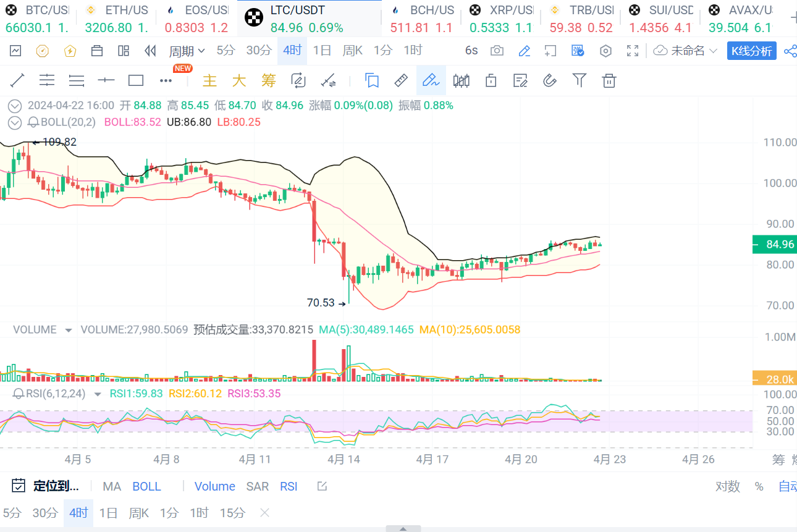Toggle the RSI indicator at the bottom bar
This screenshot has width=797, height=532.
click(289, 486)
